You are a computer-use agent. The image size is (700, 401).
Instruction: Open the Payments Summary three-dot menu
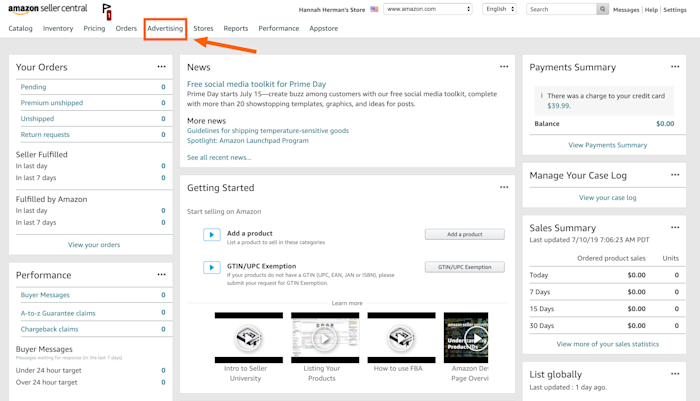[675, 67]
